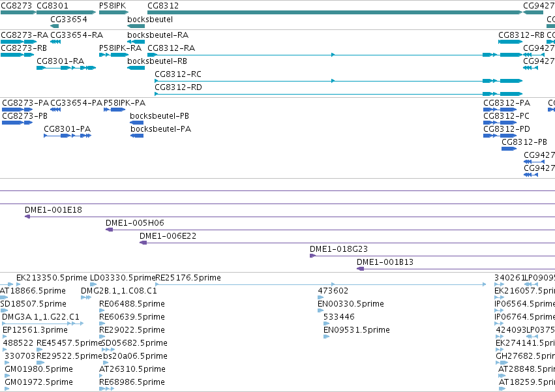
Task: Select the DME1-001E18 clone label
Action: pos(53,210)
